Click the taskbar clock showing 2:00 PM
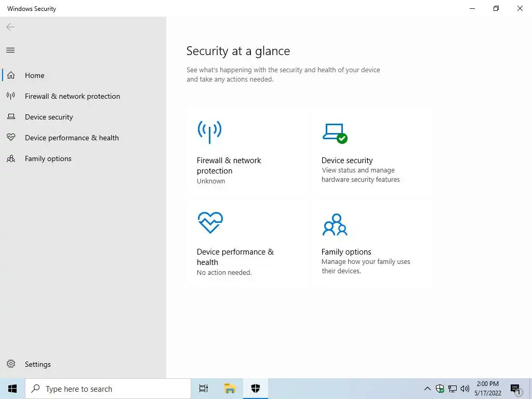This screenshot has height=399, width=532. 487,389
